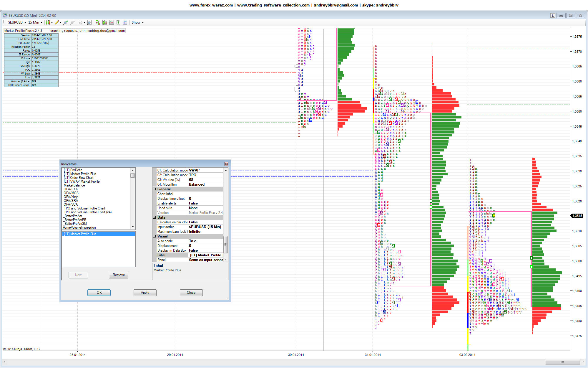Click the zoom out magnifier icon
This screenshot has width=588, height=368.
pyautogui.click(x=72, y=22)
